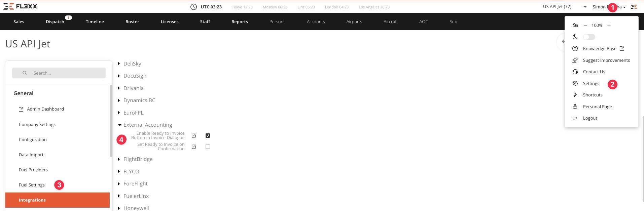Click the zoom-in plus icon
Screen dimensions: 644x211
609,25
